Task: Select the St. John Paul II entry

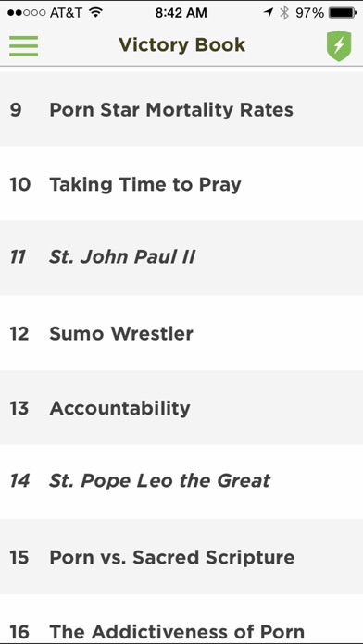Action: (x=181, y=258)
